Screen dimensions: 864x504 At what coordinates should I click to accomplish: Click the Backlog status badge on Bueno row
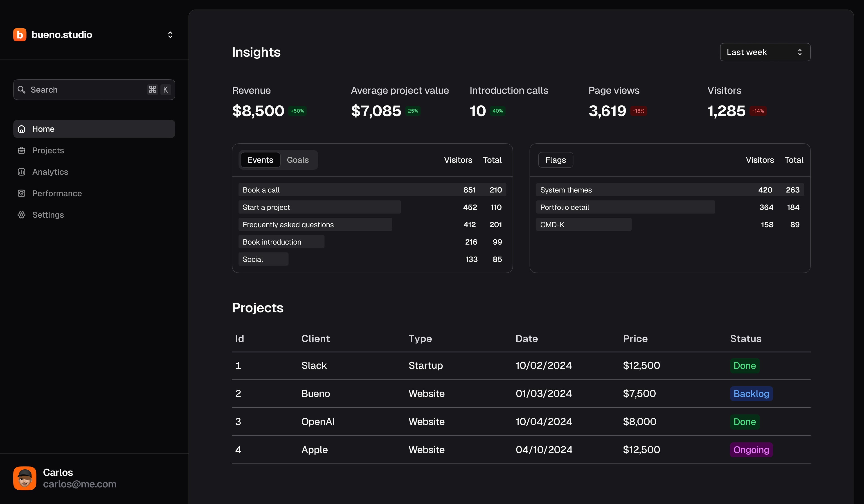(751, 393)
